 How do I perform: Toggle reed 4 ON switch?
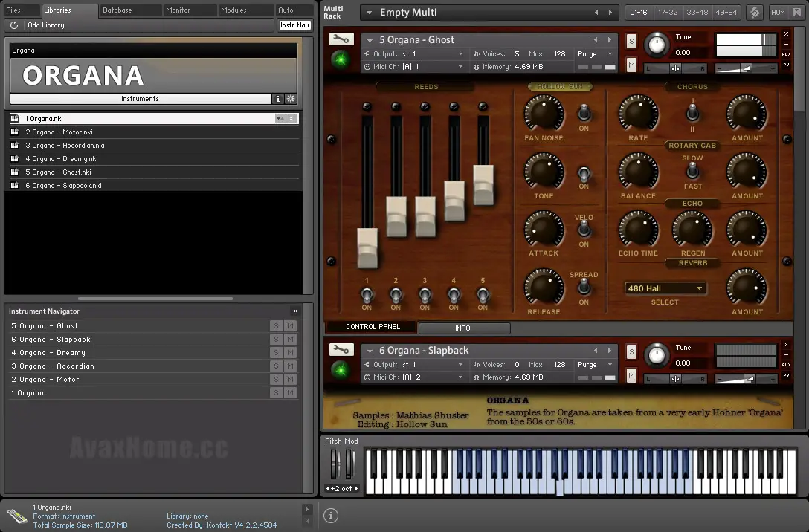(454, 296)
